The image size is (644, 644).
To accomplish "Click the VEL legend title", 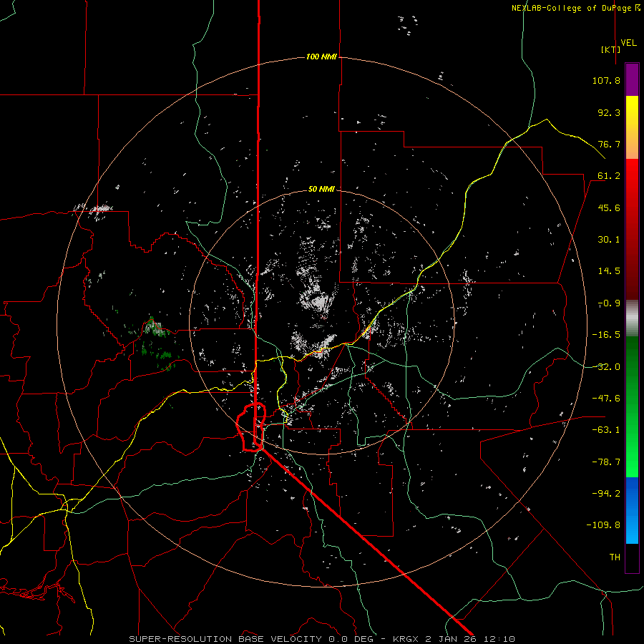I will pos(628,42).
